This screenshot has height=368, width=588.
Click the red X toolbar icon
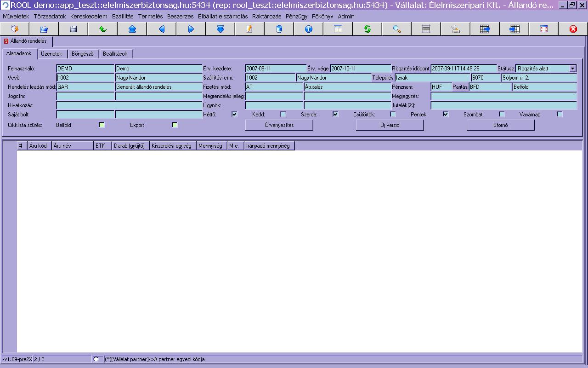pos(573,29)
